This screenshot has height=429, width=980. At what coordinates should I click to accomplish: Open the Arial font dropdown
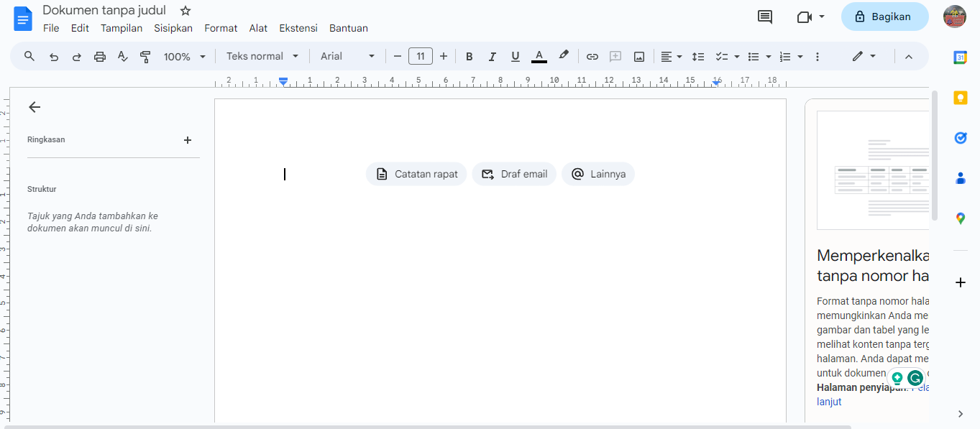pos(347,57)
